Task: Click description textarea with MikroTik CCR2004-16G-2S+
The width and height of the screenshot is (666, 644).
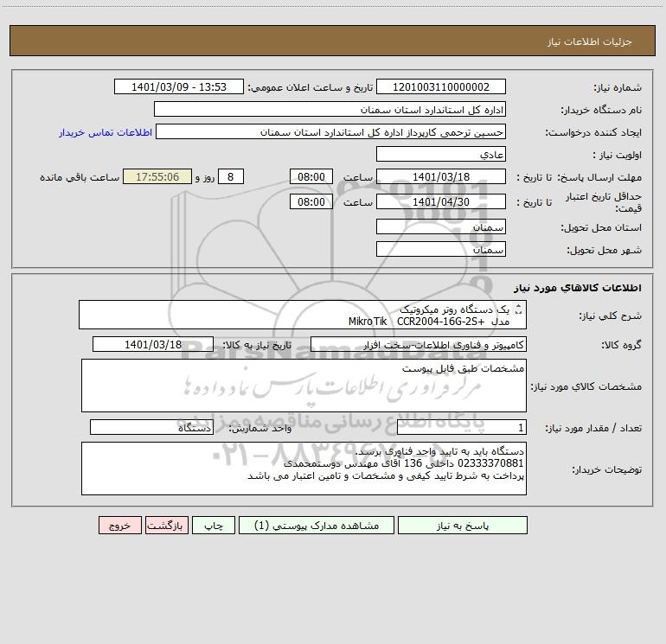Action: (303, 315)
